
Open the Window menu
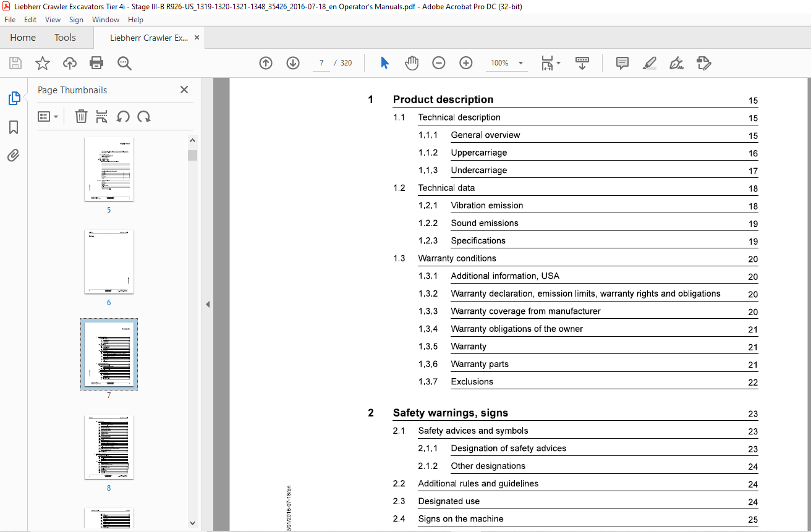coord(106,20)
